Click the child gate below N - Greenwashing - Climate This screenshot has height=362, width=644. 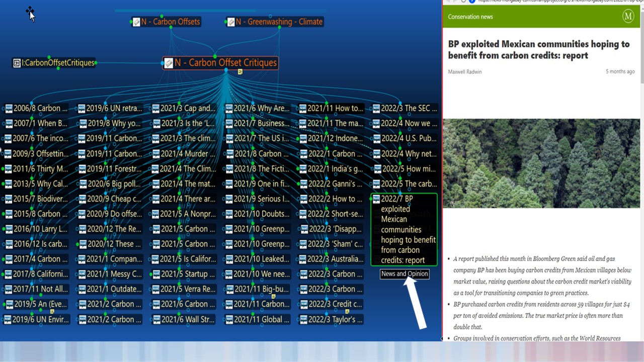point(279,28)
